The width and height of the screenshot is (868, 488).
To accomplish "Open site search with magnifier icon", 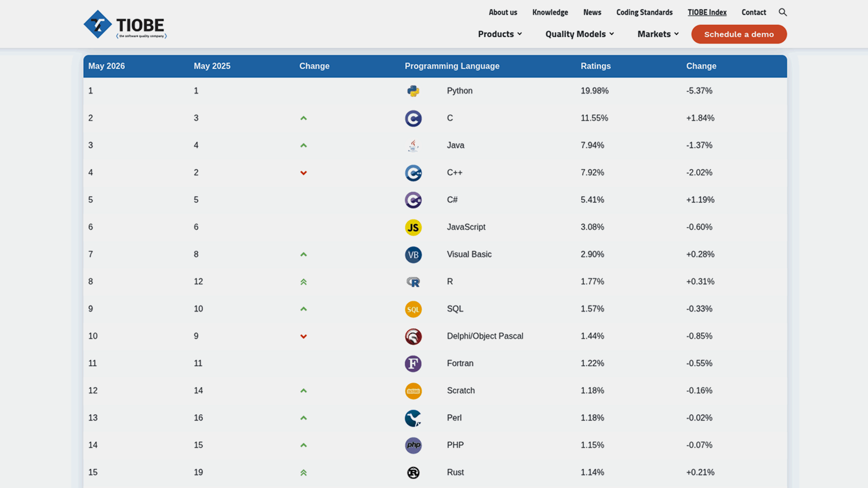I will pos(782,12).
